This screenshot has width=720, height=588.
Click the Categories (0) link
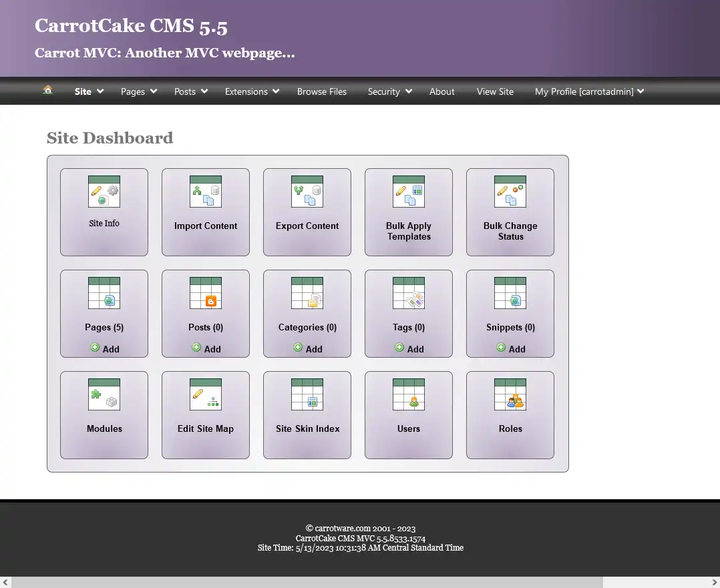(x=307, y=327)
